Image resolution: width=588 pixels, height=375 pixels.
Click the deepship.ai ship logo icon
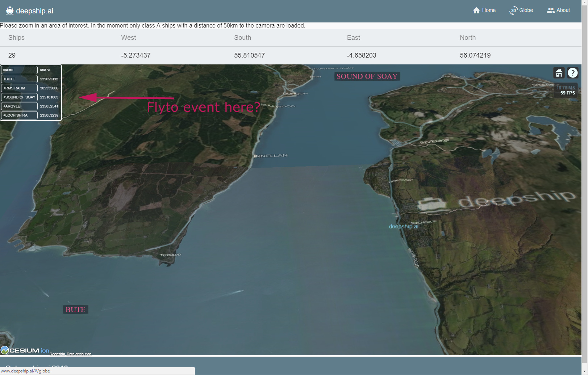[10, 10]
